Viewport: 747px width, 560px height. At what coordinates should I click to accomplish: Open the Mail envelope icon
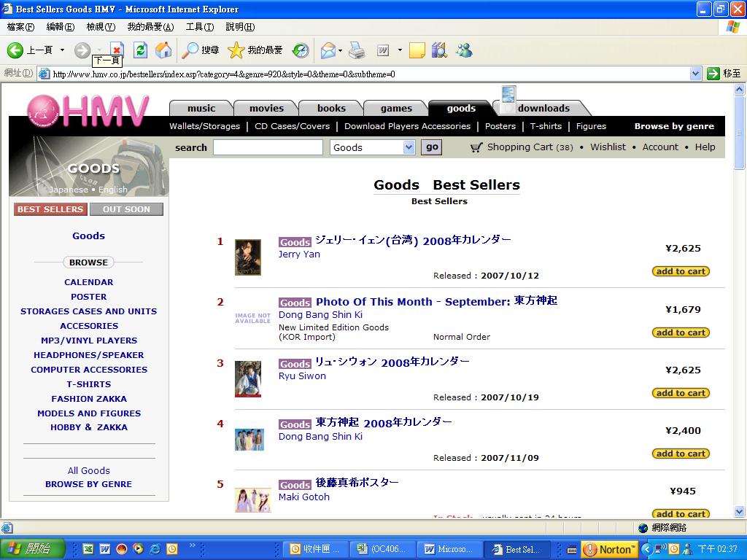click(328, 50)
